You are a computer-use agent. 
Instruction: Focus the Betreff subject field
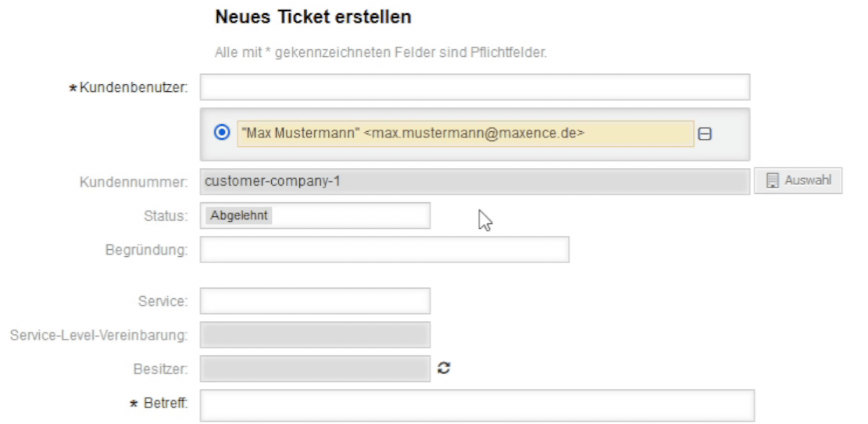click(x=477, y=404)
